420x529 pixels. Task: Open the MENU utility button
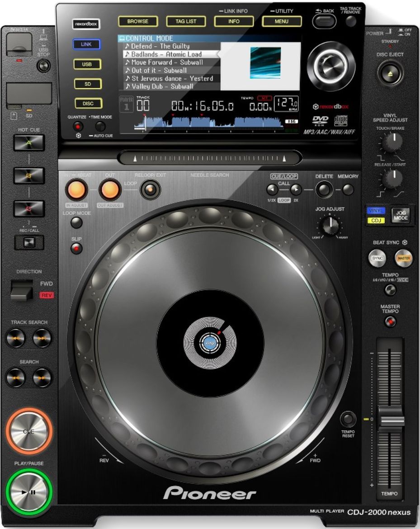coord(281,21)
